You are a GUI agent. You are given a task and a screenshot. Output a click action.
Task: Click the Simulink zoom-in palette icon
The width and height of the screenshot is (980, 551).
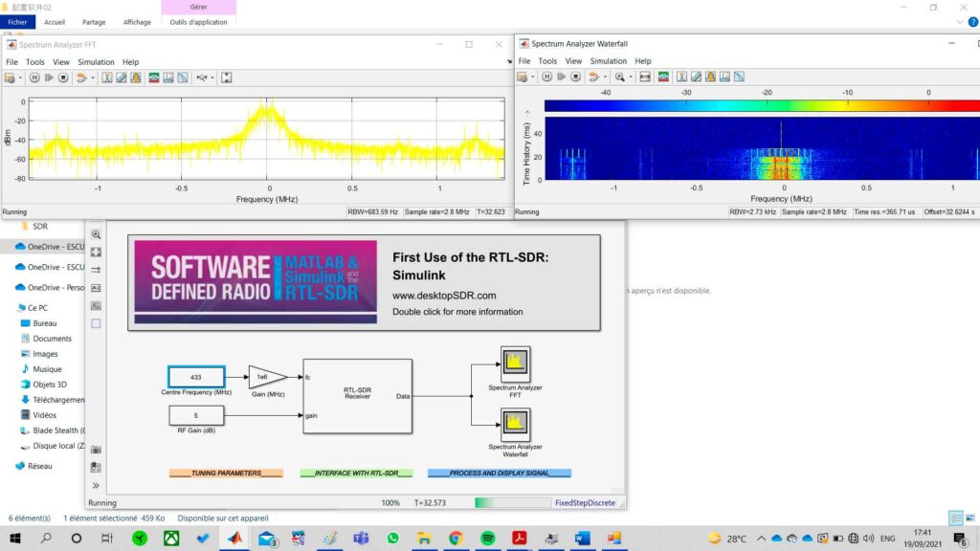click(96, 235)
